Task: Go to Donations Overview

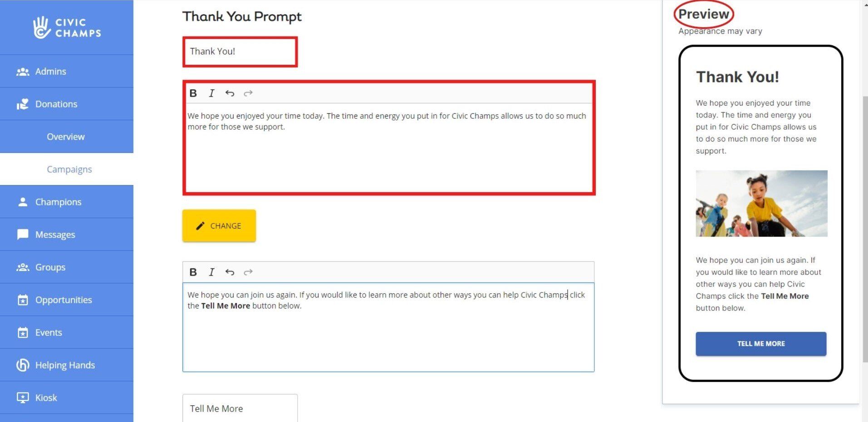Action: click(x=66, y=137)
